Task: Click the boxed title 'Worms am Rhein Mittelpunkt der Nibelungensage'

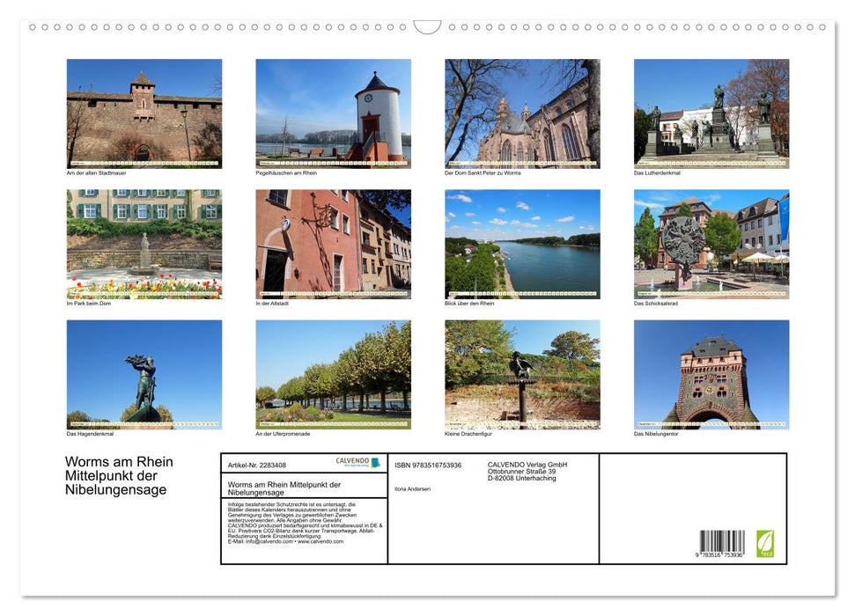Action: tap(284, 488)
